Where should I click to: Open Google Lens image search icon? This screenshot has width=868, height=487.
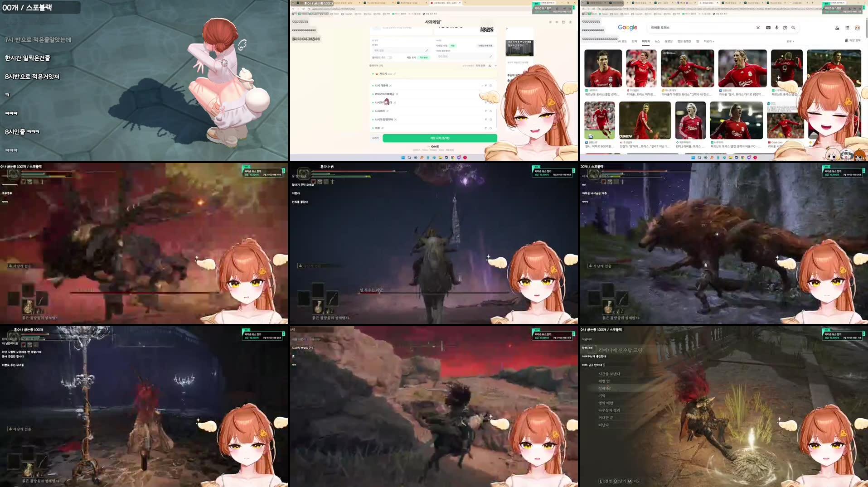pyautogui.click(x=785, y=28)
